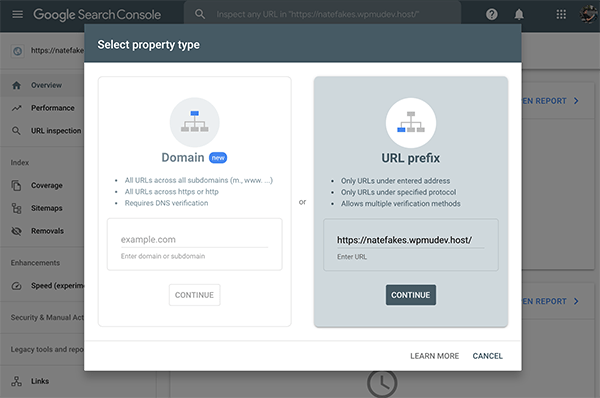This screenshot has width=600, height=398.
Task: Click the Enter URL prefix field
Action: [411, 240]
